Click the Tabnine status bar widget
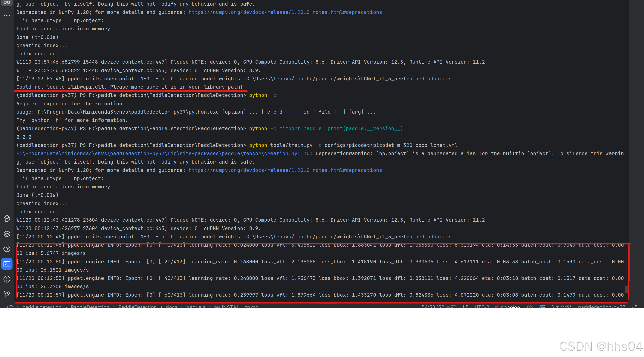The width and height of the screenshot is (644, 357). [x=507, y=306]
